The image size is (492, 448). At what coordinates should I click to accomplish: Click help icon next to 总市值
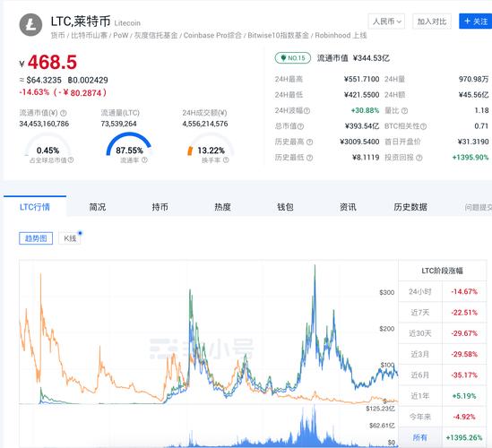(x=300, y=126)
